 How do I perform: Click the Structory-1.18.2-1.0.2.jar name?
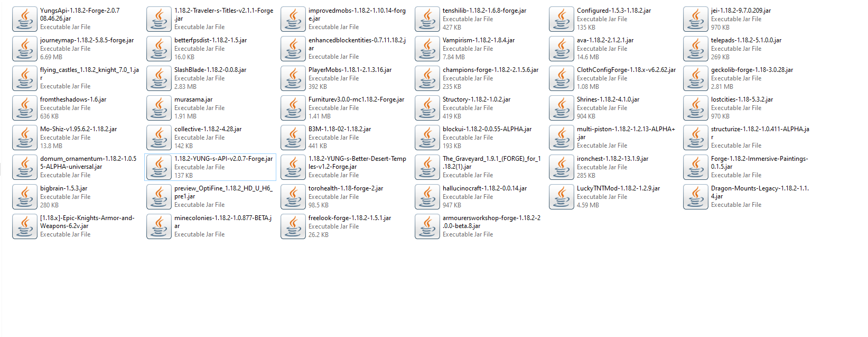point(477,99)
